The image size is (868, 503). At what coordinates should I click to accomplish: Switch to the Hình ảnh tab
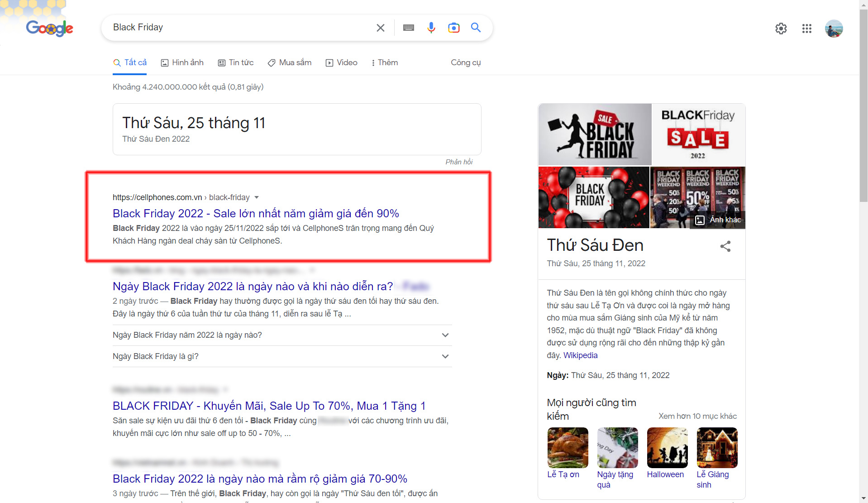tap(182, 62)
